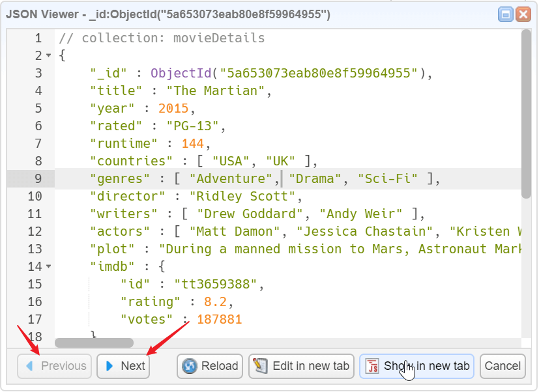Click the actor "Jessica Chastain"
The width and height of the screenshot is (539, 392).
364,231
